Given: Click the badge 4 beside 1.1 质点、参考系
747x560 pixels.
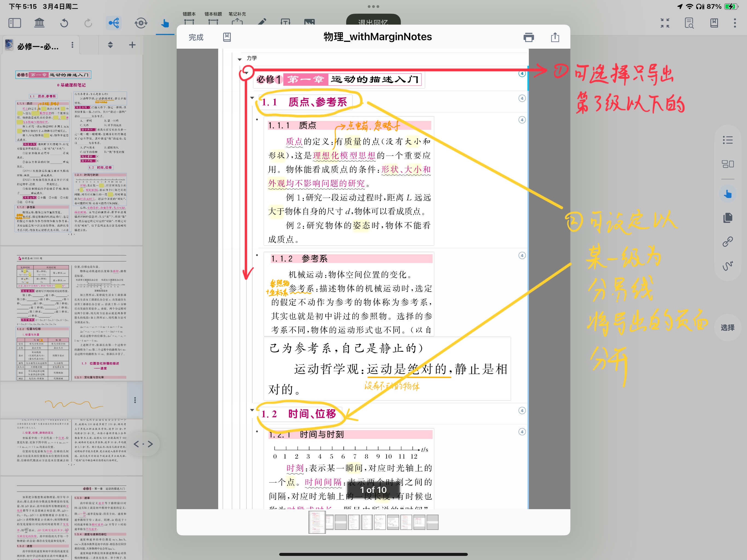Looking at the screenshot, I should coord(522,98).
